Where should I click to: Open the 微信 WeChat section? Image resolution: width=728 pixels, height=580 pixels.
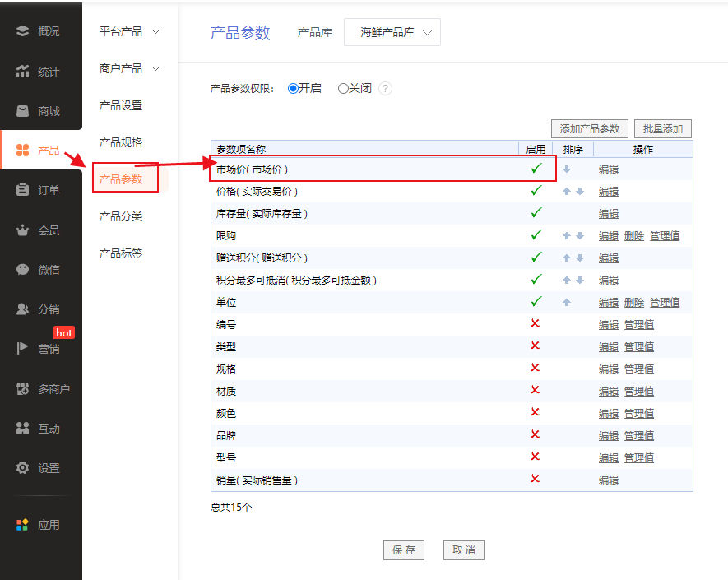point(38,269)
